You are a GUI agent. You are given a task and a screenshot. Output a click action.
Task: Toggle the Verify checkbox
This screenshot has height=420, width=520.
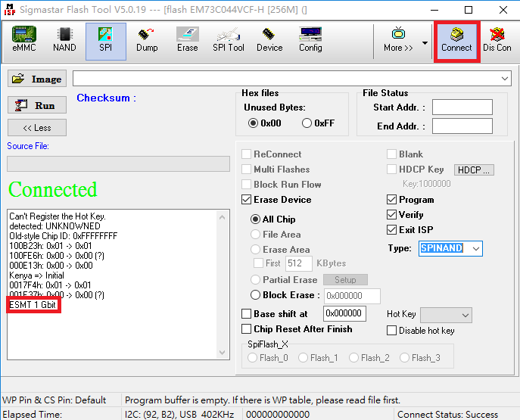tap(405, 215)
